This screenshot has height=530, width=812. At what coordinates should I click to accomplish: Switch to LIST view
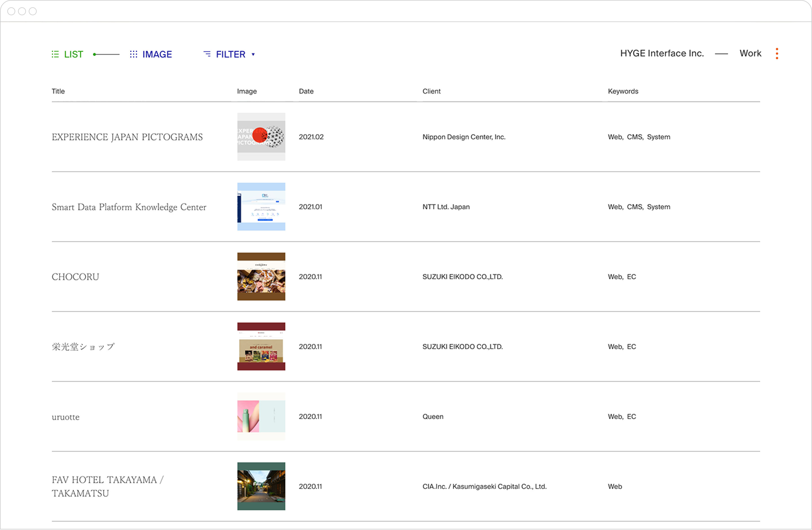coord(73,54)
